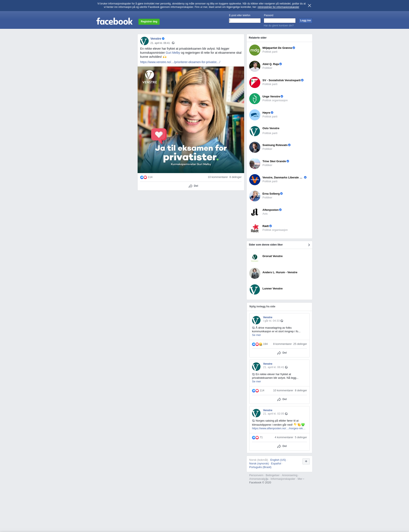Viewport: 409px width, 532px height.
Task: Click the Registrer deg button
Action: (149, 22)
